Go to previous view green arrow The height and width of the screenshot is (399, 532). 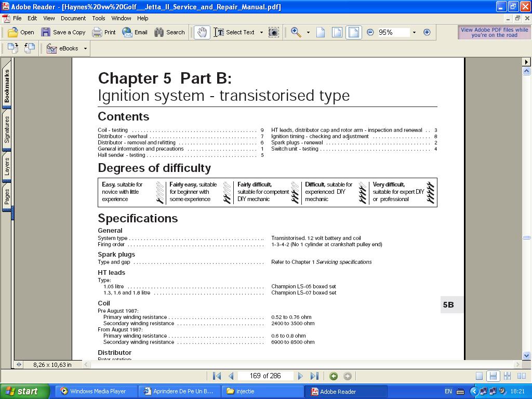[x=334, y=376]
